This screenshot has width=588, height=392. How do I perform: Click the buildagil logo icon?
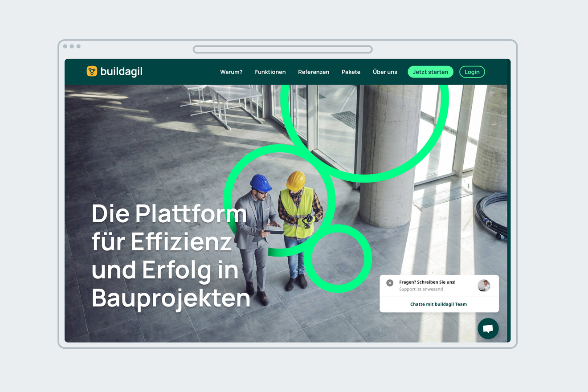[x=92, y=71]
